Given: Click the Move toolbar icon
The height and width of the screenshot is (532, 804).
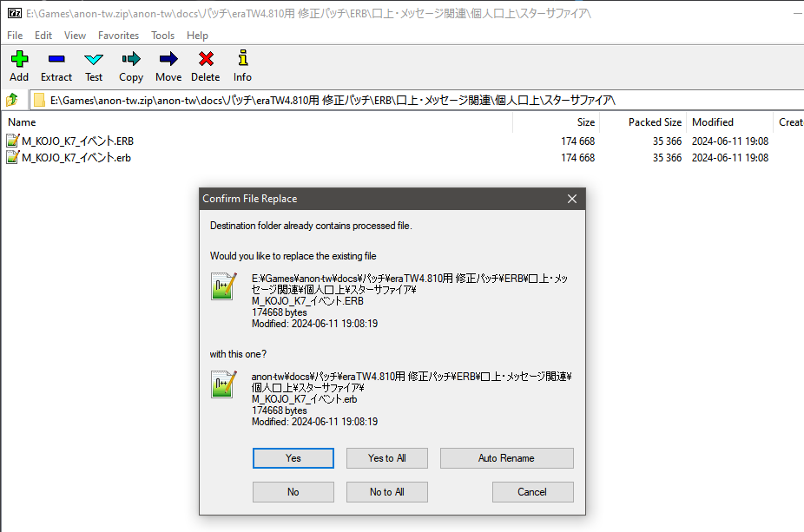Looking at the screenshot, I should pos(168,66).
